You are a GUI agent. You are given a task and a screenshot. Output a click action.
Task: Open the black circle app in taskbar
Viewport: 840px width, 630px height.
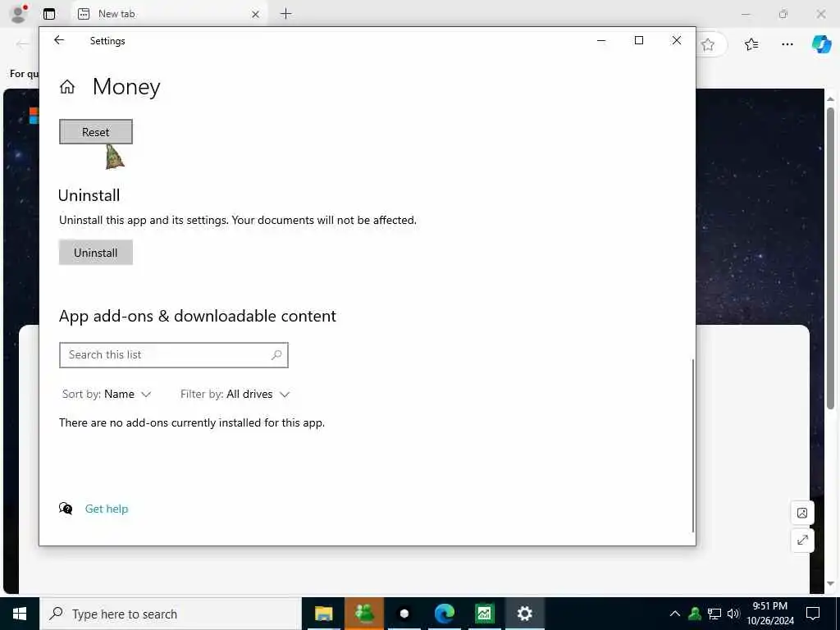pyautogui.click(x=404, y=614)
